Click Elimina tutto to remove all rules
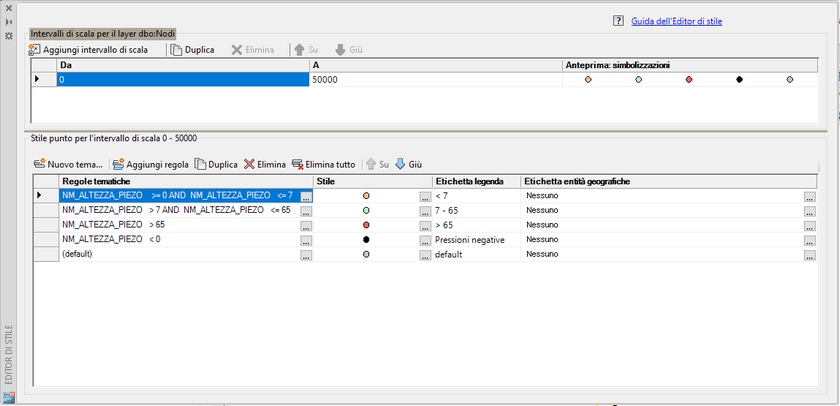This screenshot has width=840, height=406. (x=323, y=164)
